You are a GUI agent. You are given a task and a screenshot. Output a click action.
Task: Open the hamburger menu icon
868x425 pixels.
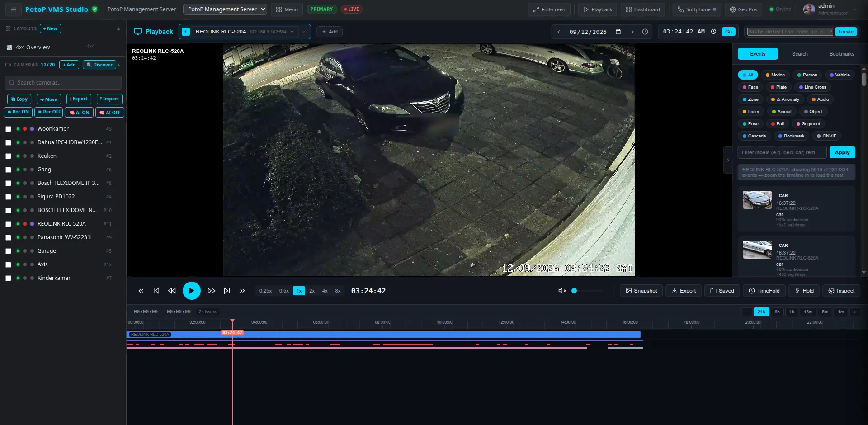[14, 9]
